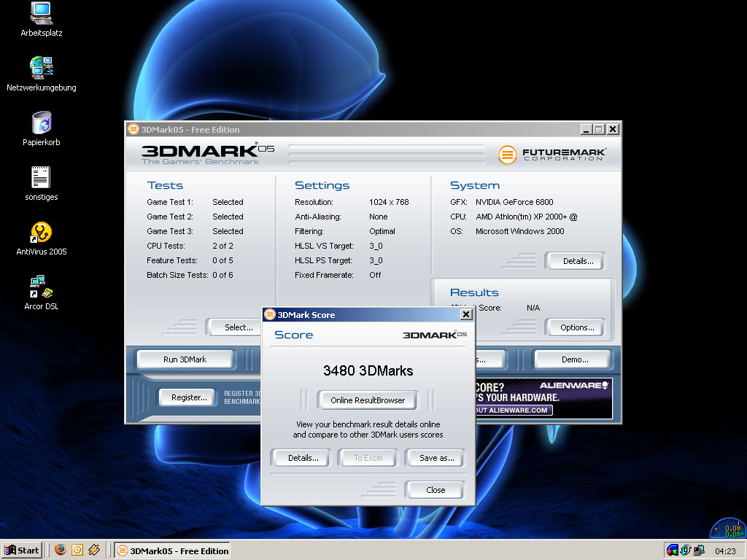
Task: Click the Futuremark Corporation logo
Action: (x=552, y=155)
